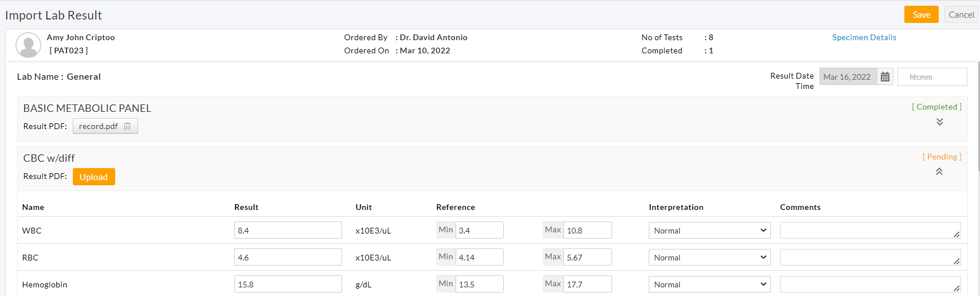Expand the Basic Metabolic Panel section
This screenshot has width=980, height=296.
[940, 122]
